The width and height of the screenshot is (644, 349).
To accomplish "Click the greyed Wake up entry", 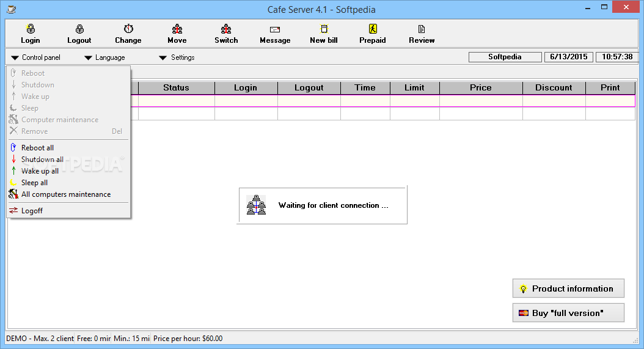I will tap(68, 96).
